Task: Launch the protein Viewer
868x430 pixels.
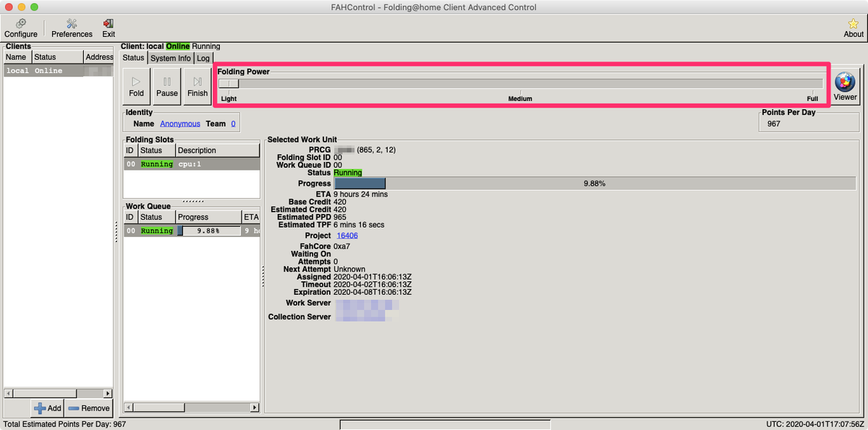Action: pos(845,87)
